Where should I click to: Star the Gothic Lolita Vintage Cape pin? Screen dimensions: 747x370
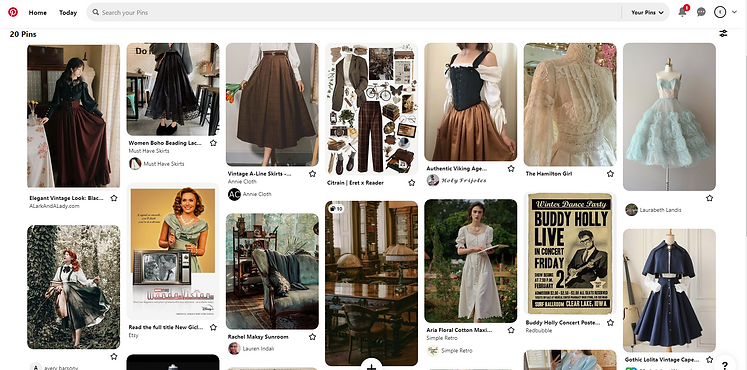pos(709,360)
